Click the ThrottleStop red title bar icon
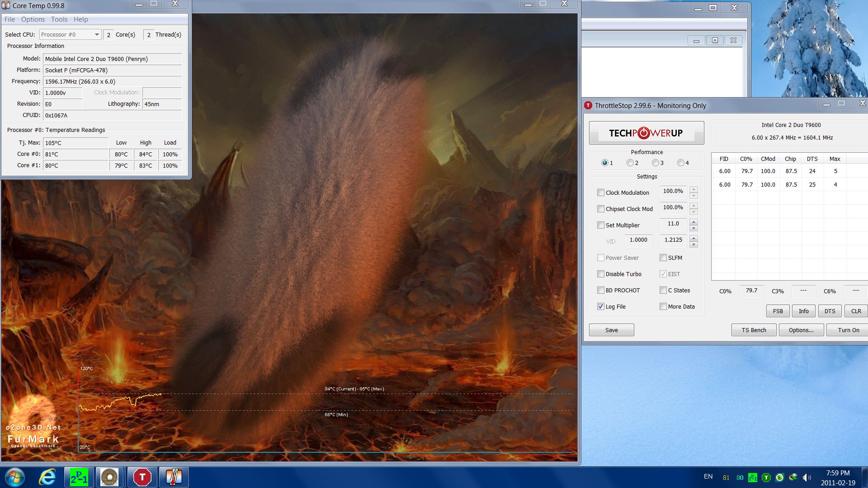 (x=588, y=105)
